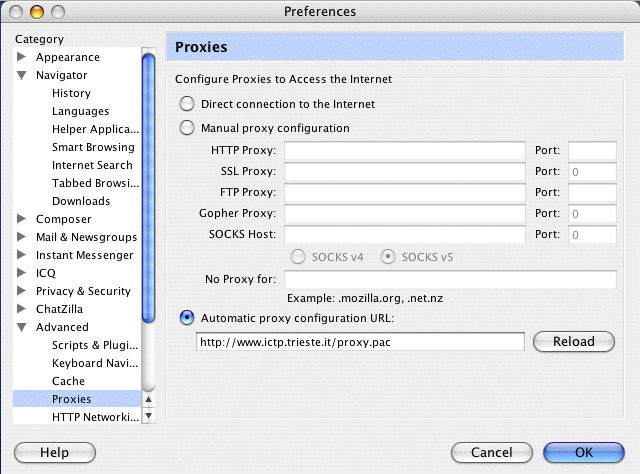Click the Reload button

573,342
